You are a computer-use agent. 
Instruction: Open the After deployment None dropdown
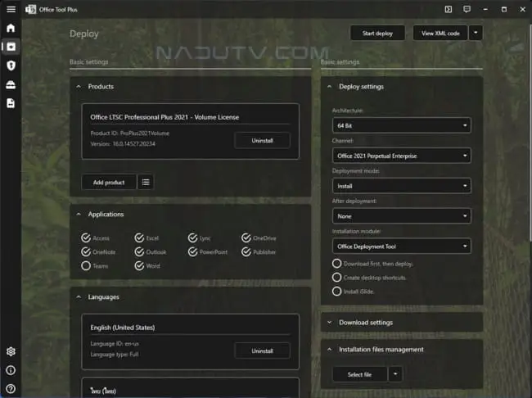402,216
